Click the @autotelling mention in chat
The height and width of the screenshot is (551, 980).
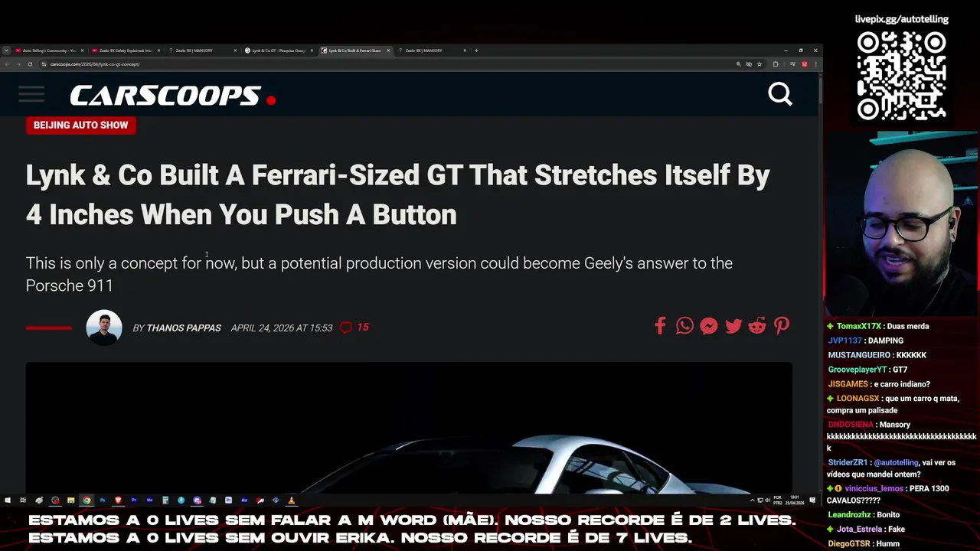tap(896, 463)
